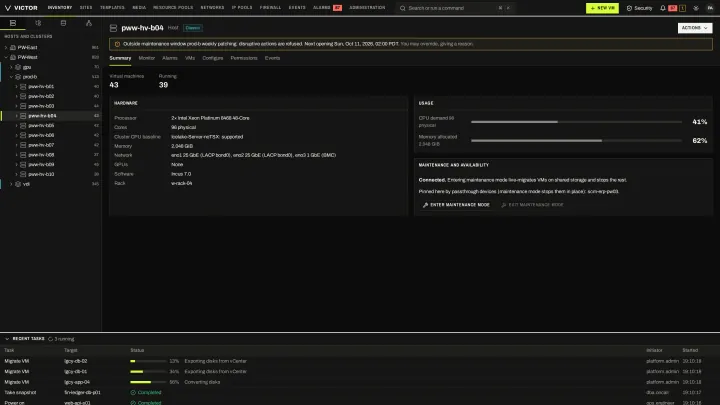The image size is (720, 405).
Task: Click the New VM button
Action: click(x=602, y=8)
